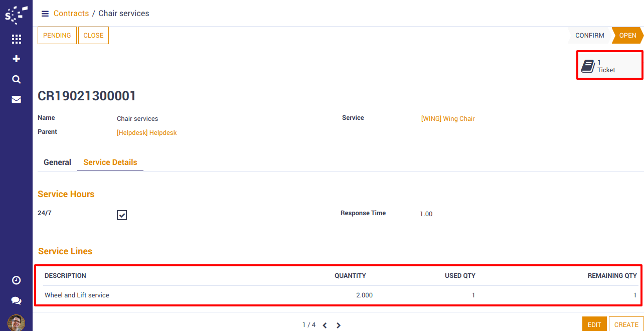
Task: Switch to the General tab
Action: 57,162
